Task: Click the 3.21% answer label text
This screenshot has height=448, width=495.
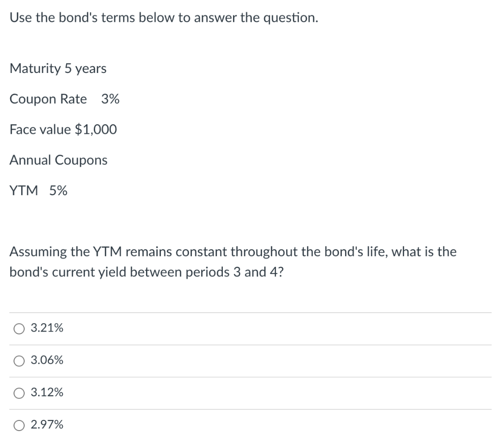Action: pos(46,328)
